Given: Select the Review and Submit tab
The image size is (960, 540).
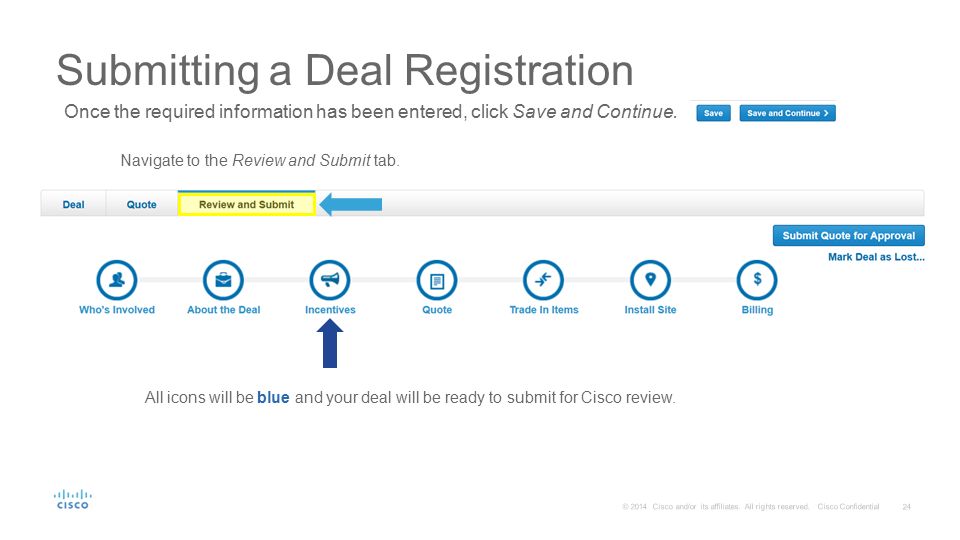Looking at the screenshot, I should [247, 204].
